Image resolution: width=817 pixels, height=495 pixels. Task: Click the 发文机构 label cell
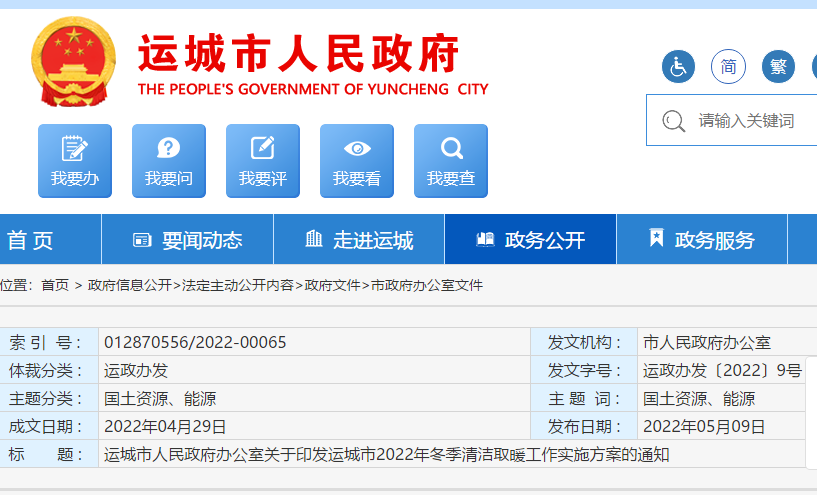[584, 342]
